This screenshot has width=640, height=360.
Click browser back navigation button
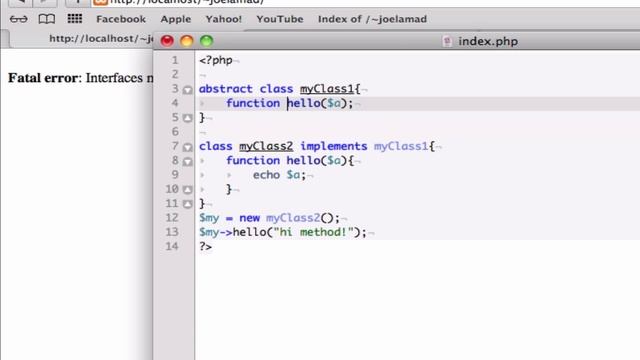point(20,2)
